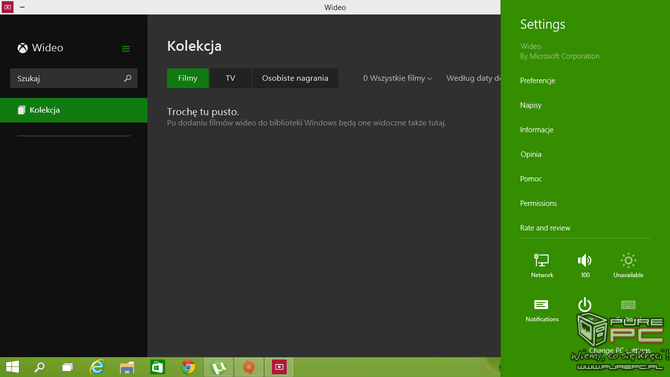Click the search magnifier icon in Szukaj box
The image size is (670, 377).
[127, 78]
